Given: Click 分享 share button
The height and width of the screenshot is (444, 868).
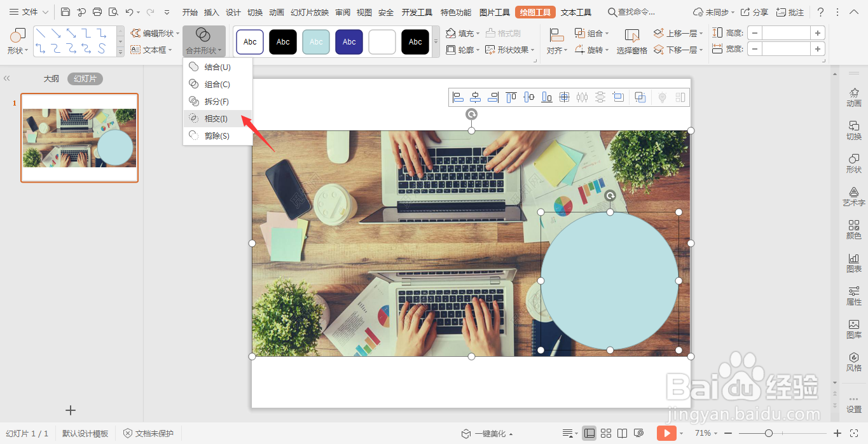Looking at the screenshot, I should tap(754, 12).
